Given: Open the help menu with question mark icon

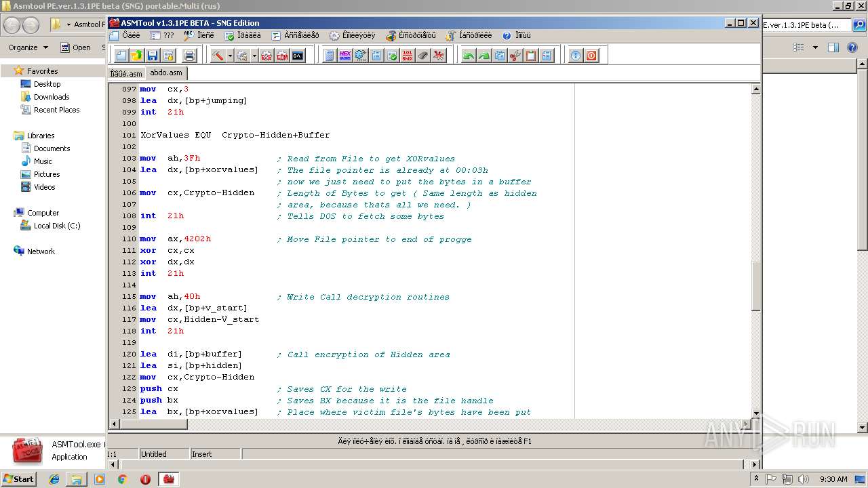Looking at the screenshot, I should [517, 35].
